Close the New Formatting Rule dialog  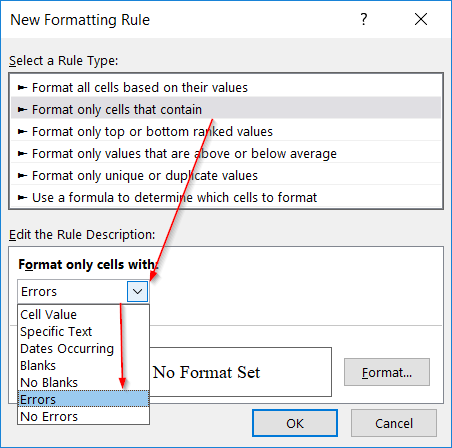pos(421,19)
